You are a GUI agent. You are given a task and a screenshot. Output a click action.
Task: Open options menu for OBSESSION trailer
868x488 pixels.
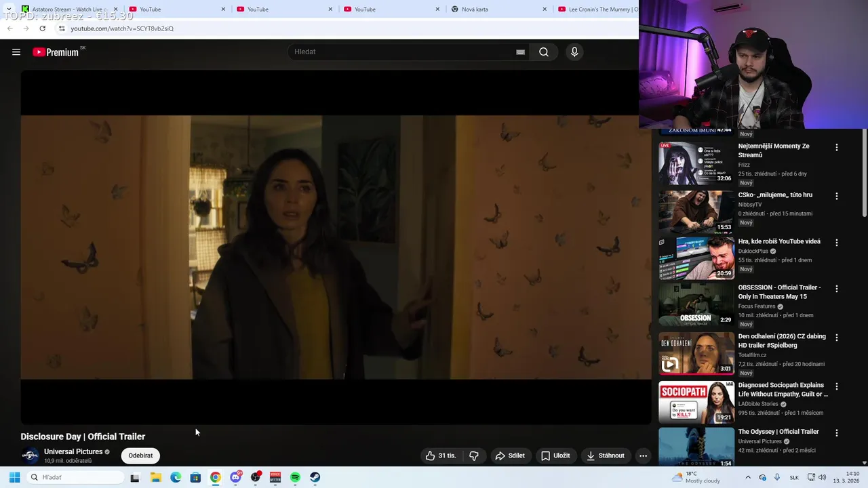(x=836, y=288)
